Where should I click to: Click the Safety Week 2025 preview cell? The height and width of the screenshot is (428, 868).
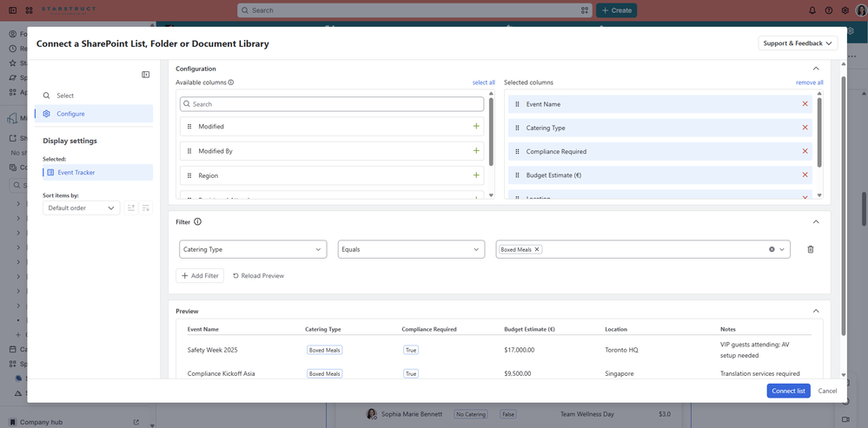click(213, 350)
